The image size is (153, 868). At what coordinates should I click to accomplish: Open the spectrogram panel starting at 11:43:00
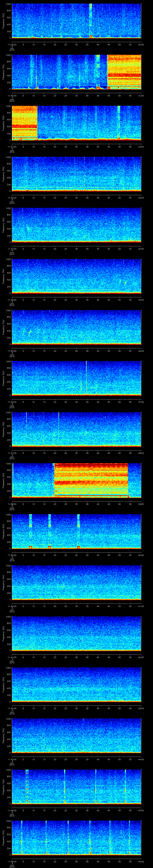(76, 736)
